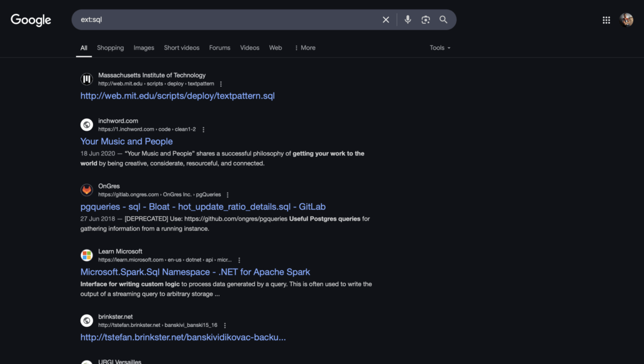Click the inchword.com result favicon

click(87, 124)
